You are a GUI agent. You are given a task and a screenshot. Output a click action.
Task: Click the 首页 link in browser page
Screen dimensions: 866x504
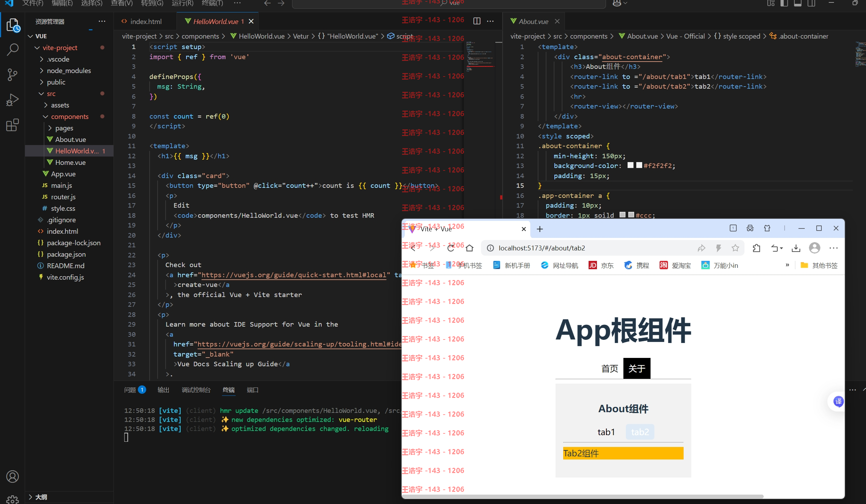click(x=610, y=368)
